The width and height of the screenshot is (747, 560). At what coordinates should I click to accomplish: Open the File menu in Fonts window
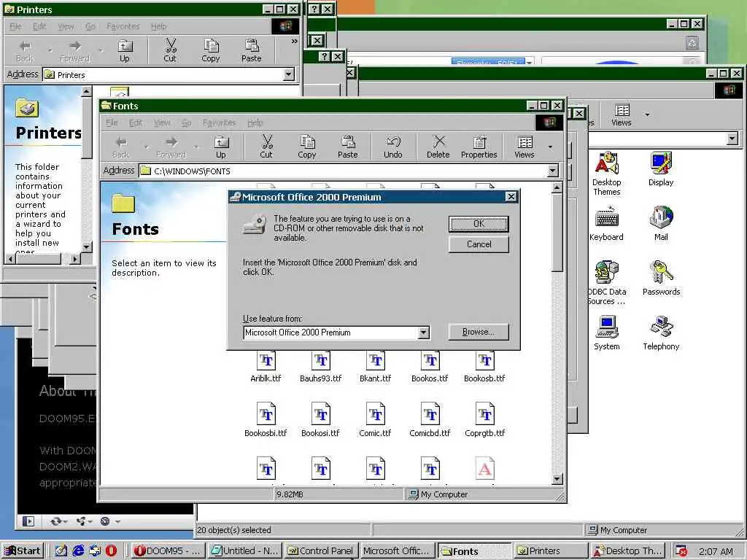[112, 122]
